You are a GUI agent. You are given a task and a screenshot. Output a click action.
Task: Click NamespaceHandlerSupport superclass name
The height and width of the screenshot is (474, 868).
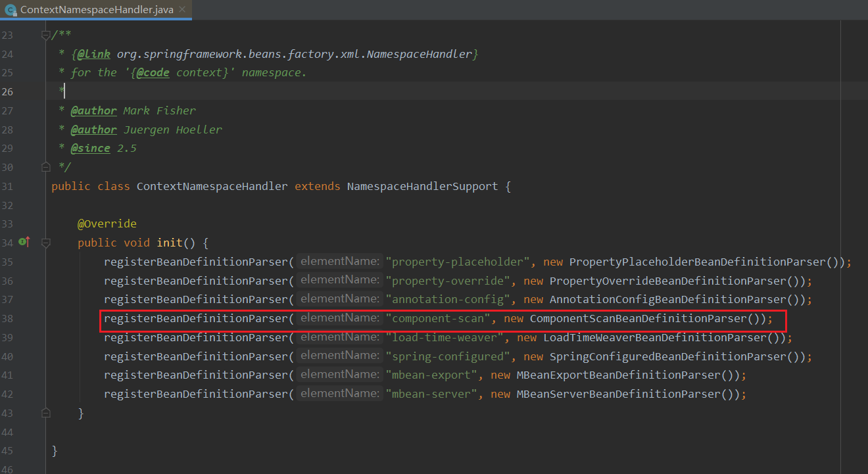pyautogui.click(x=422, y=186)
